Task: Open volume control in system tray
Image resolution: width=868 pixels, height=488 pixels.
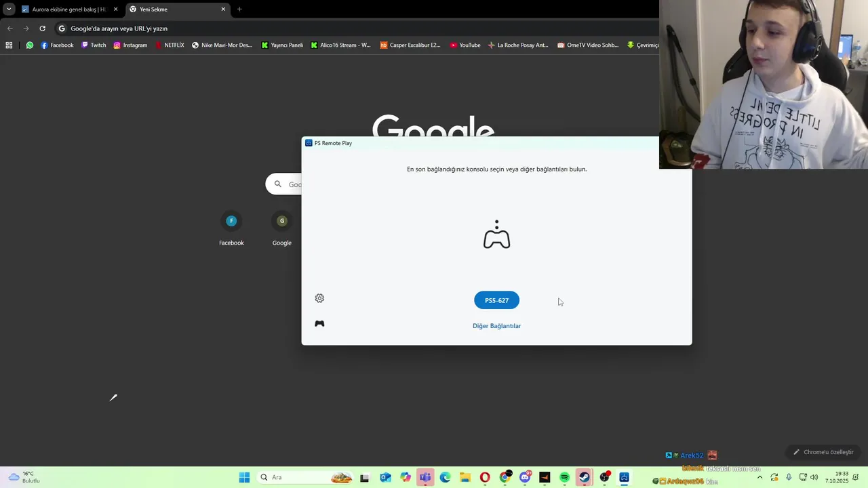Action: pyautogui.click(x=814, y=477)
